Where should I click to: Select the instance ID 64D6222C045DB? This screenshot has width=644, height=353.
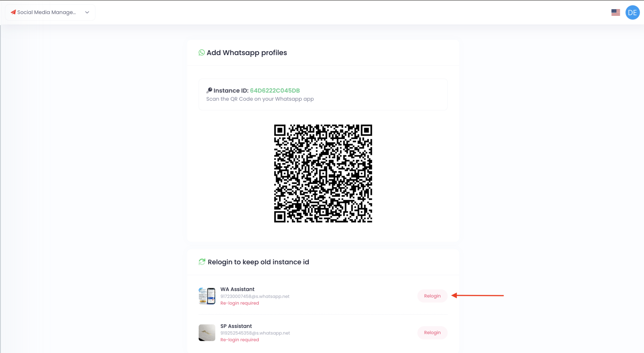click(x=275, y=91)
